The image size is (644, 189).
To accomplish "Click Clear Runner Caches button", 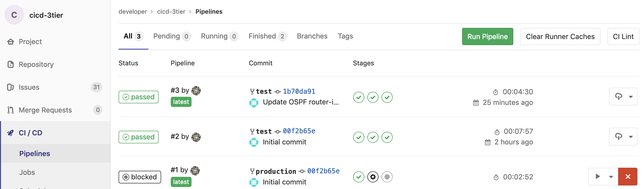I will pos(560,36).
